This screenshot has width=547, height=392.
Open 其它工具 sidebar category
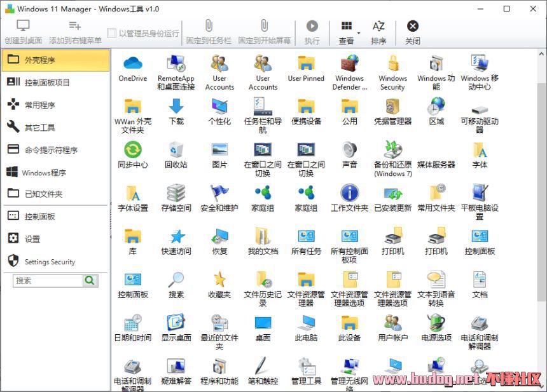[x=56, y=127]
